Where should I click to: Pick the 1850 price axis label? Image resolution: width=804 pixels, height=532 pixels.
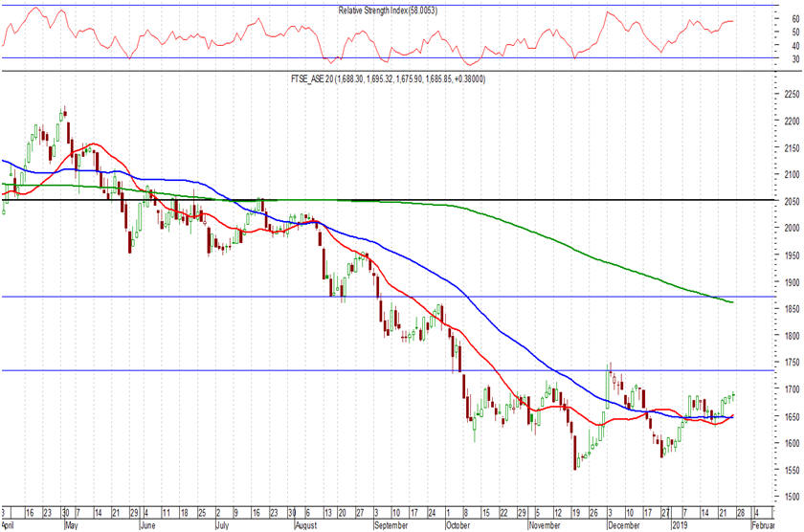[x=792, y=309]
